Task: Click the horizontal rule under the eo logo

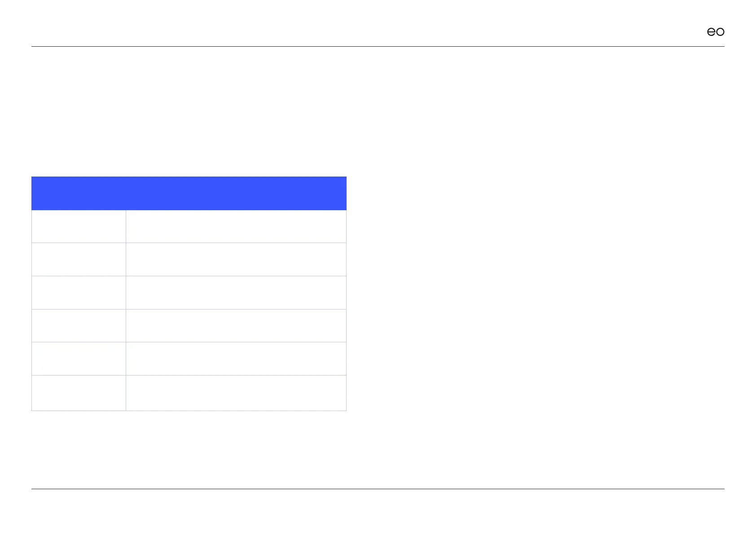Action: 378,46
